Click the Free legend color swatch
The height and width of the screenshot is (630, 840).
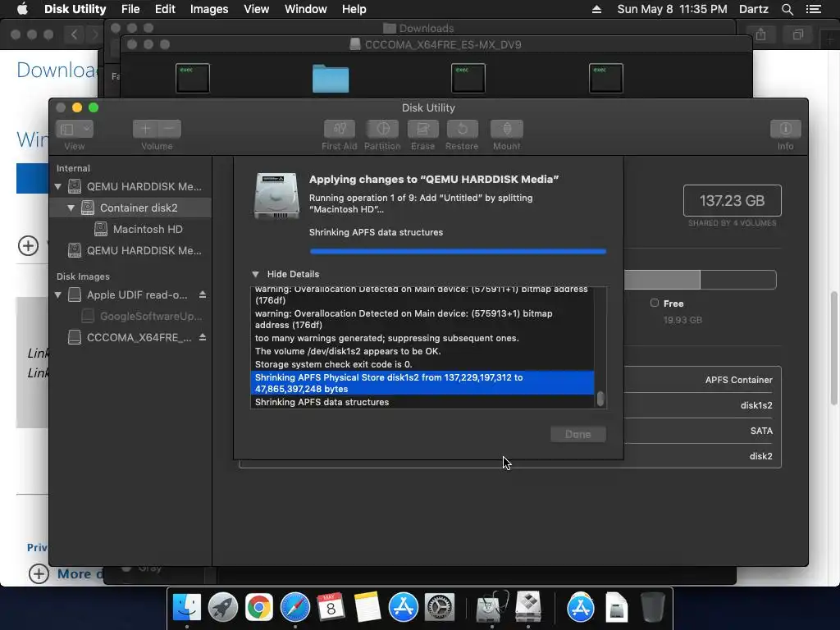(654, 304)
